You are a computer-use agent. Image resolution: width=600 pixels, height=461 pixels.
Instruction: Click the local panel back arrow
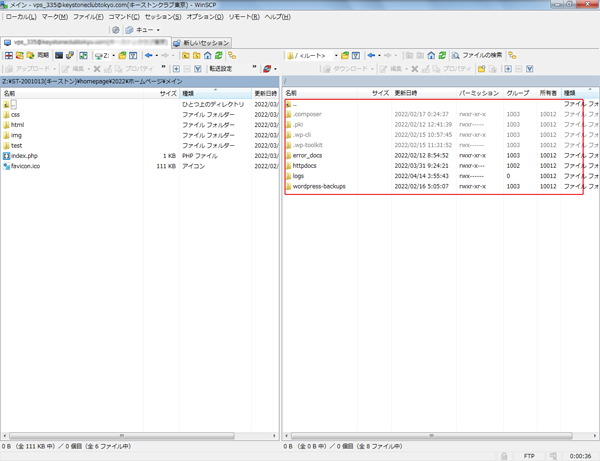tap(149, 56)
